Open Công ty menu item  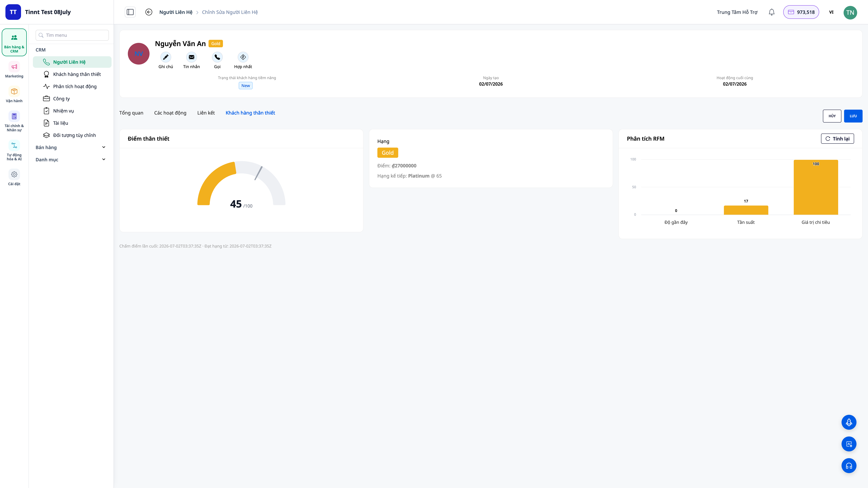pyautogui.click(x=72, y=98)
